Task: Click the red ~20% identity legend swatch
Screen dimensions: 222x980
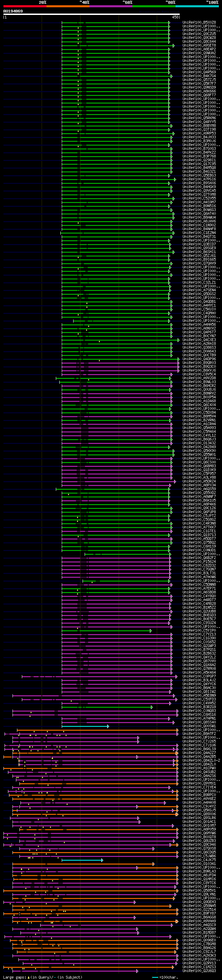Action: click(x=25, y=6)
